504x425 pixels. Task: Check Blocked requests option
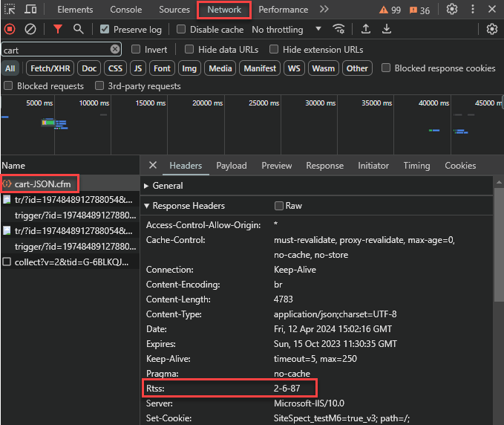point(8,85)
